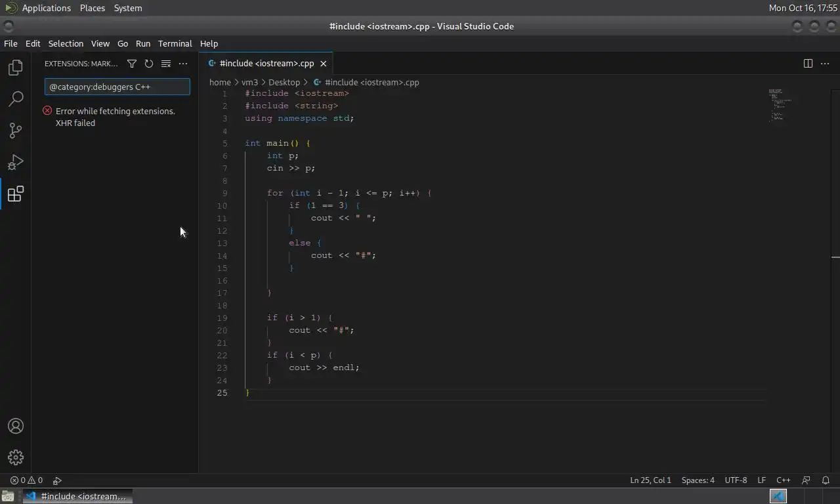Open the File menu

[10, 43]
